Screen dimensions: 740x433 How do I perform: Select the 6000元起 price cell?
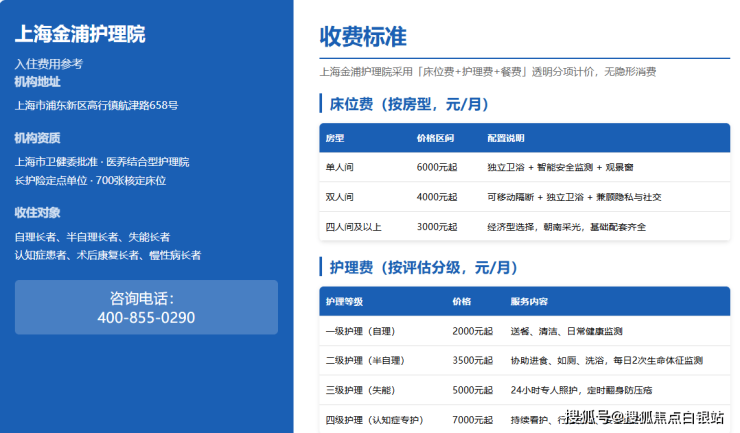[437, 167]
